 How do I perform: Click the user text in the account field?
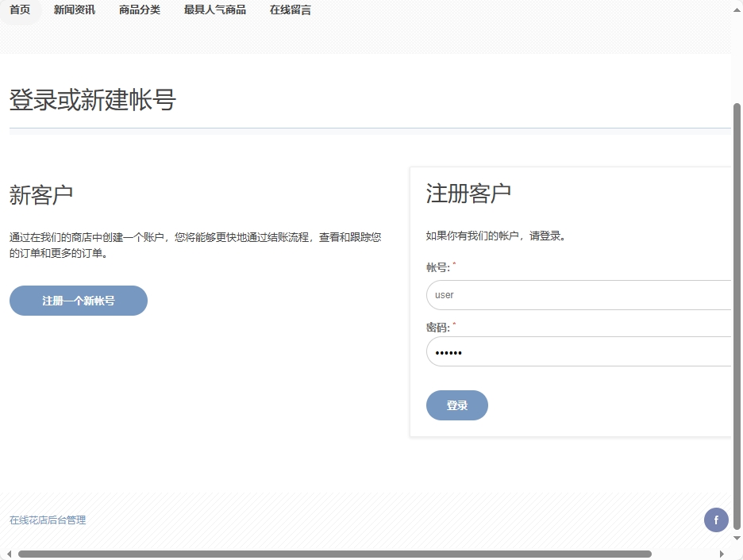pos(443,294)
